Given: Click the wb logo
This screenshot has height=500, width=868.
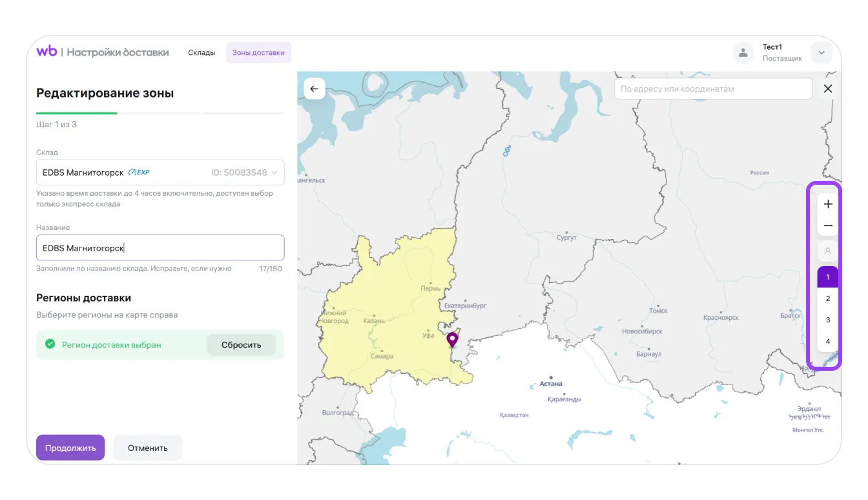Looking at the screenshot, I should coord(46,52).
